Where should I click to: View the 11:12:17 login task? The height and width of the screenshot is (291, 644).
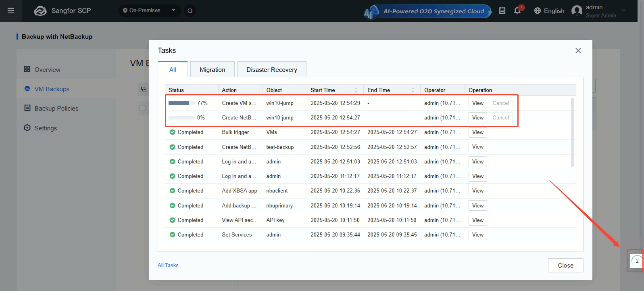478,176
